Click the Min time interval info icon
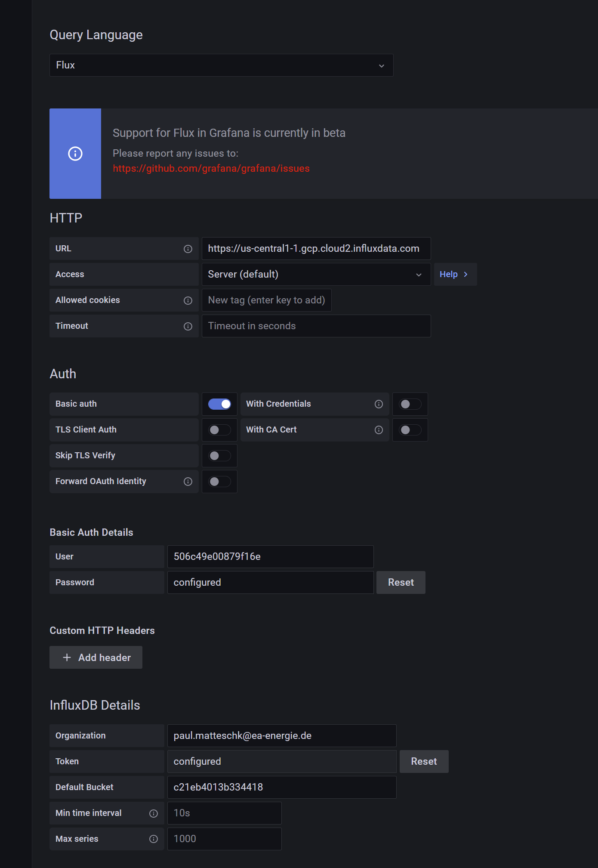This screenshot has width=598, height=868. 154,813
